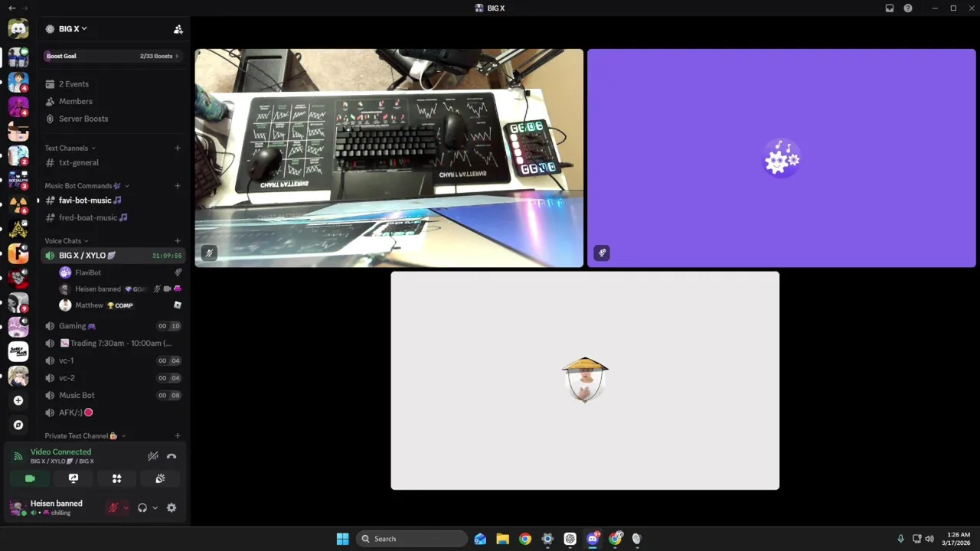Go back with the title bar left arrow
The width and height of the screenshot is (980, 551).
11,8
